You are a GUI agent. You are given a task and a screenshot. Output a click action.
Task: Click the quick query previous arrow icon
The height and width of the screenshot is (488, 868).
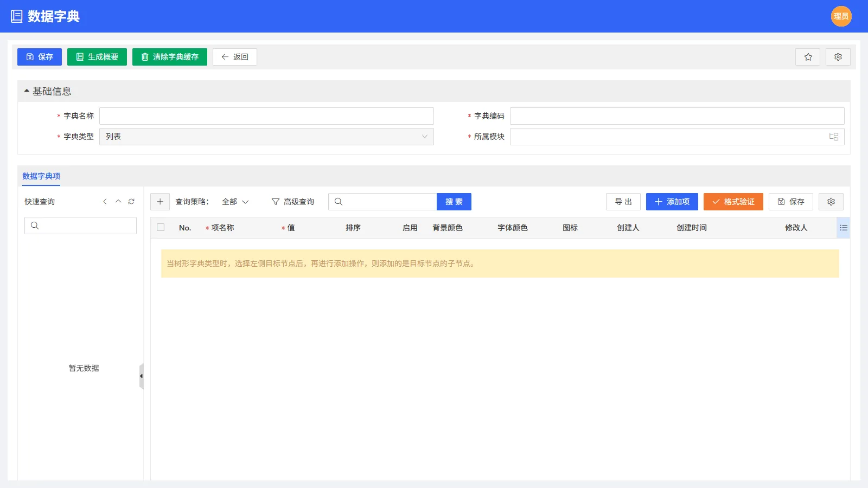[x=105, y=202]
